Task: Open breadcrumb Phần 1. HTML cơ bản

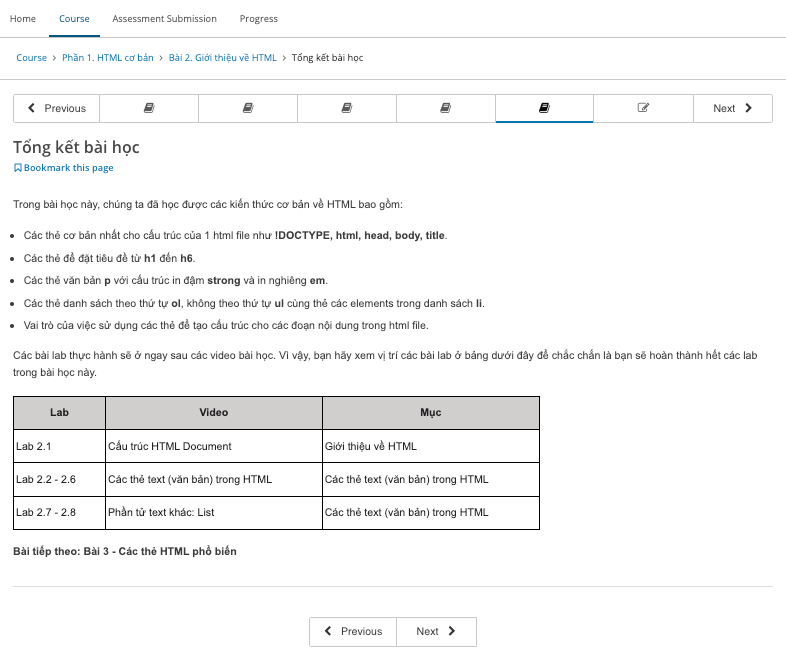Action: point(115,58)
